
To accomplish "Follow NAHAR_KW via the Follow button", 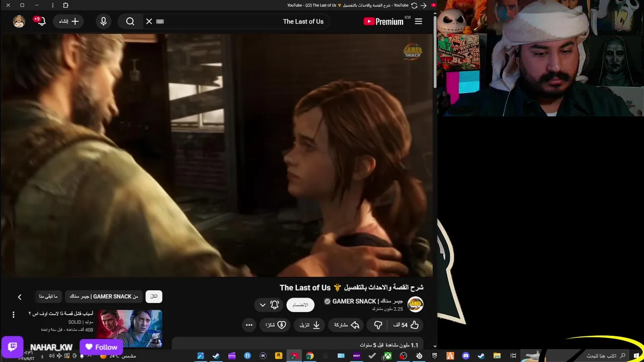I will click(x=101, y=347).
